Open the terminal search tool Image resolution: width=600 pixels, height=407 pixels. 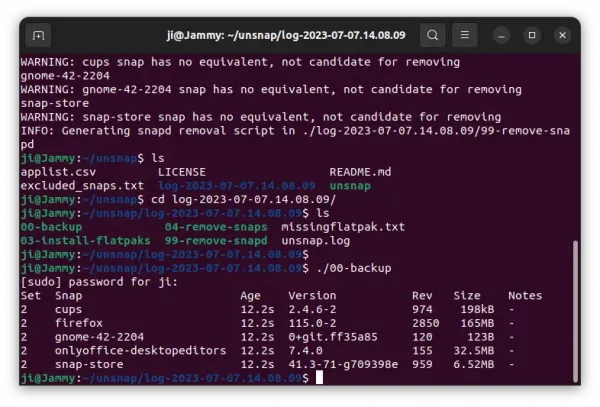tap(432, 35)
